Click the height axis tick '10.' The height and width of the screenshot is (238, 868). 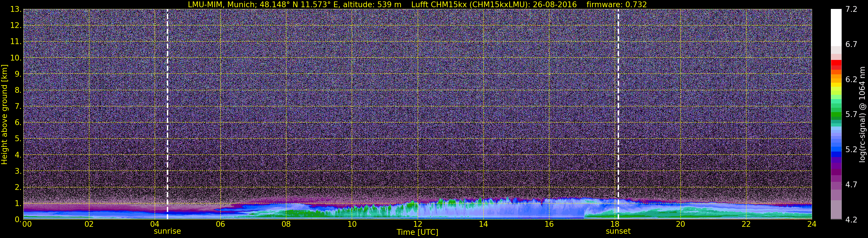point(16,58)
